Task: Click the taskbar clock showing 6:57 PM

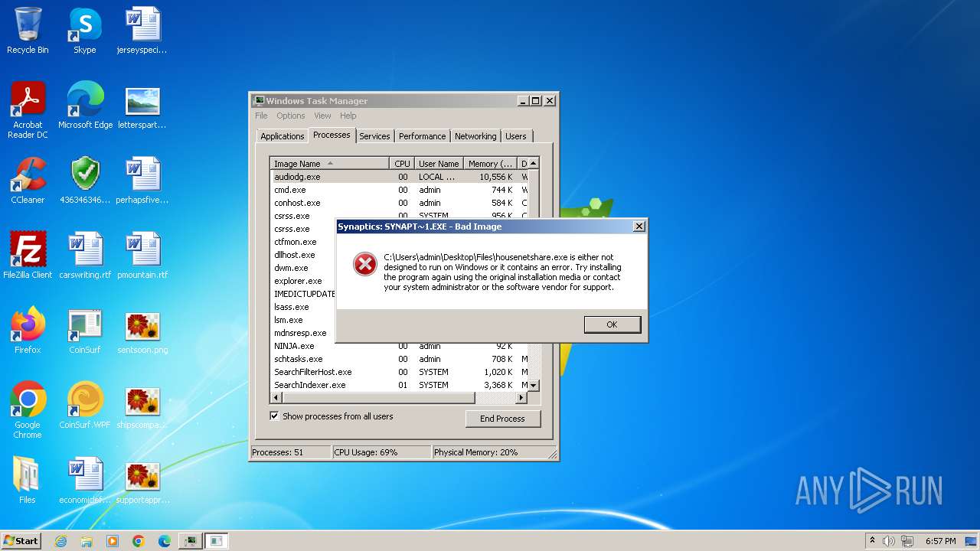Action: (x=941, y=541)
